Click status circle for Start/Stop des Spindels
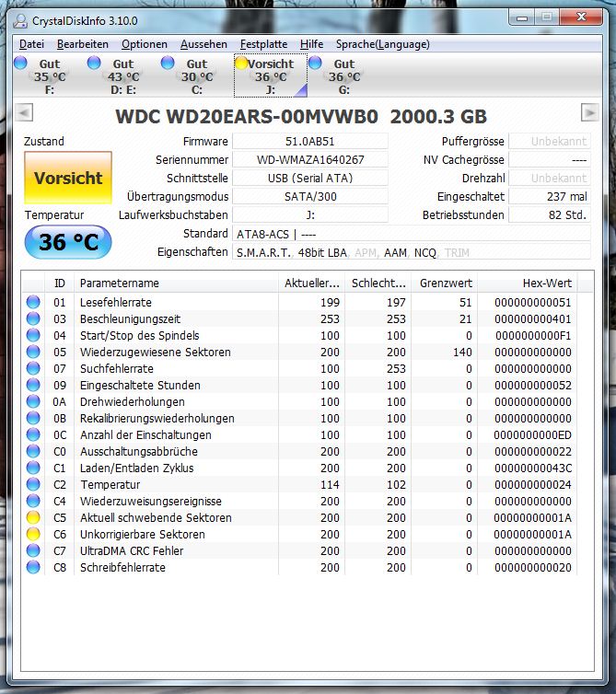 click(33, 335)
